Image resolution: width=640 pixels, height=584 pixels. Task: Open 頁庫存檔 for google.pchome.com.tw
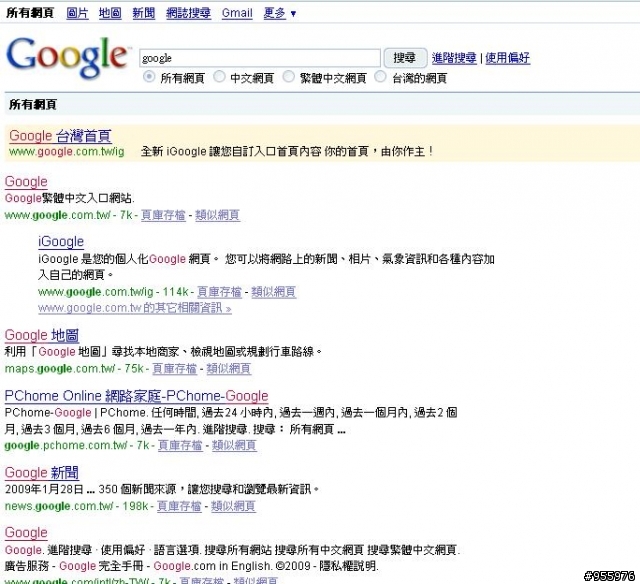click(x=180, y=445)
